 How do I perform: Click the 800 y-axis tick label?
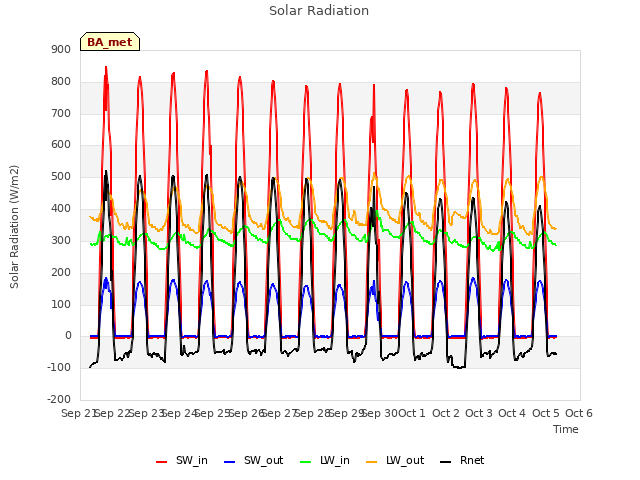coord(61,82)
